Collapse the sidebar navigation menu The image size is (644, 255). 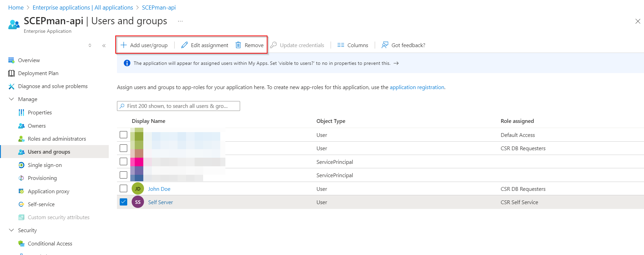click(x=104, y=45)
